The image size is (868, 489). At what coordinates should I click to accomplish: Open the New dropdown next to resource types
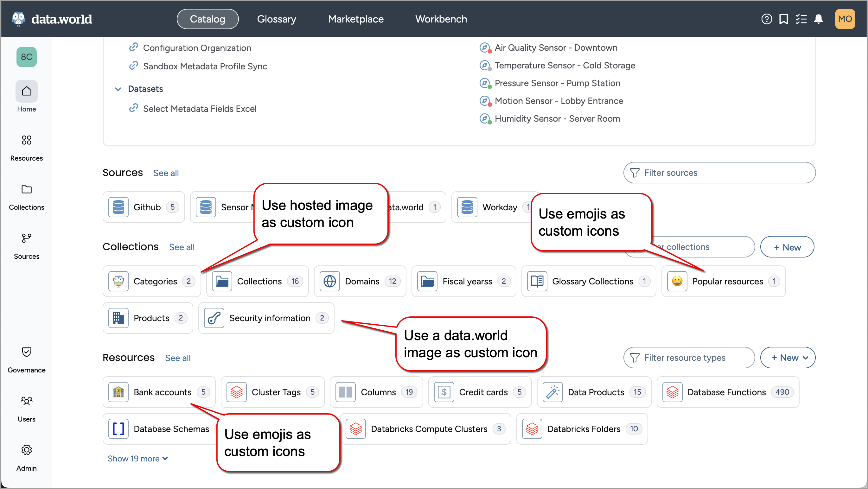coord(788,357)
